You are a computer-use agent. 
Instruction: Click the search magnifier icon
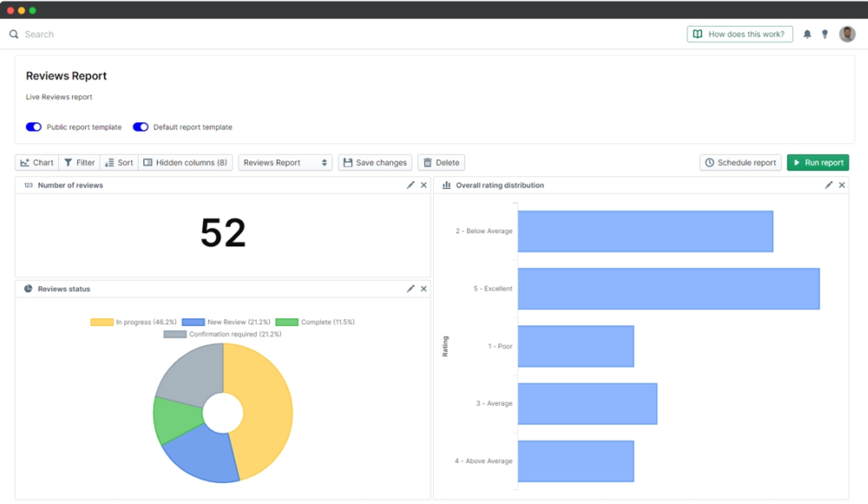click(14, 35)
